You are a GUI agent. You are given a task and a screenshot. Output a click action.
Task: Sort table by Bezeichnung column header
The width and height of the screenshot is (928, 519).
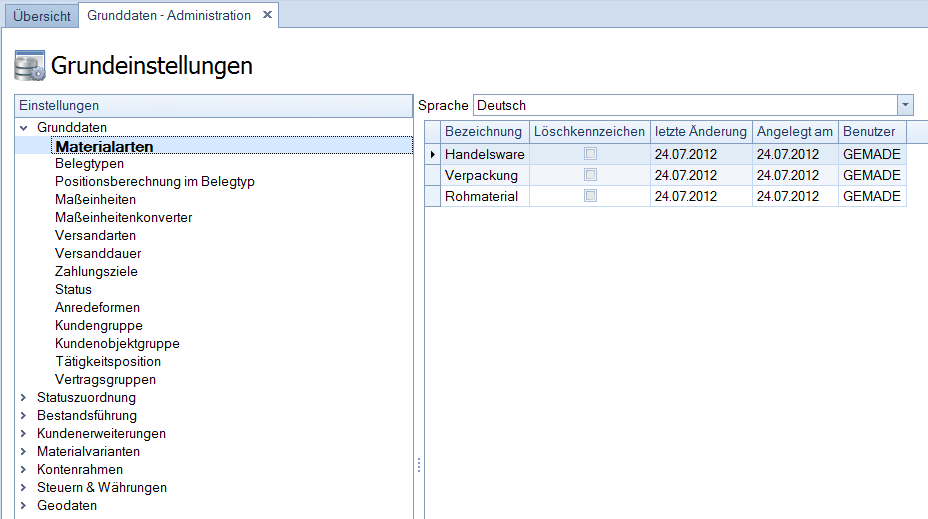[x=483, y=132]
